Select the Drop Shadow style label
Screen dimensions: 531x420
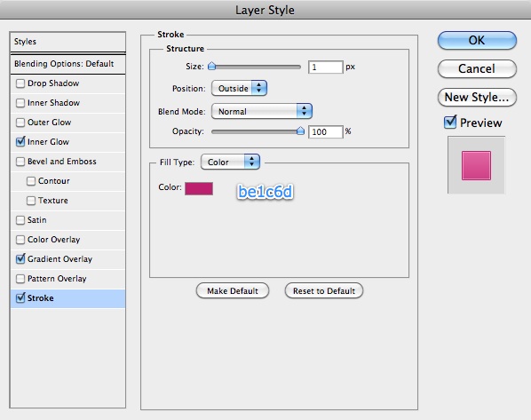click(53, 83)
